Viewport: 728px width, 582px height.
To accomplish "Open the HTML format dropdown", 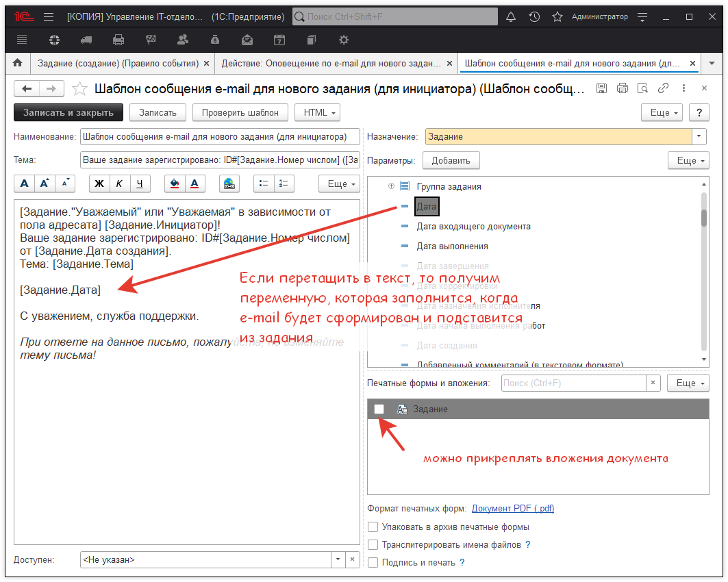I will coord(317,112).
